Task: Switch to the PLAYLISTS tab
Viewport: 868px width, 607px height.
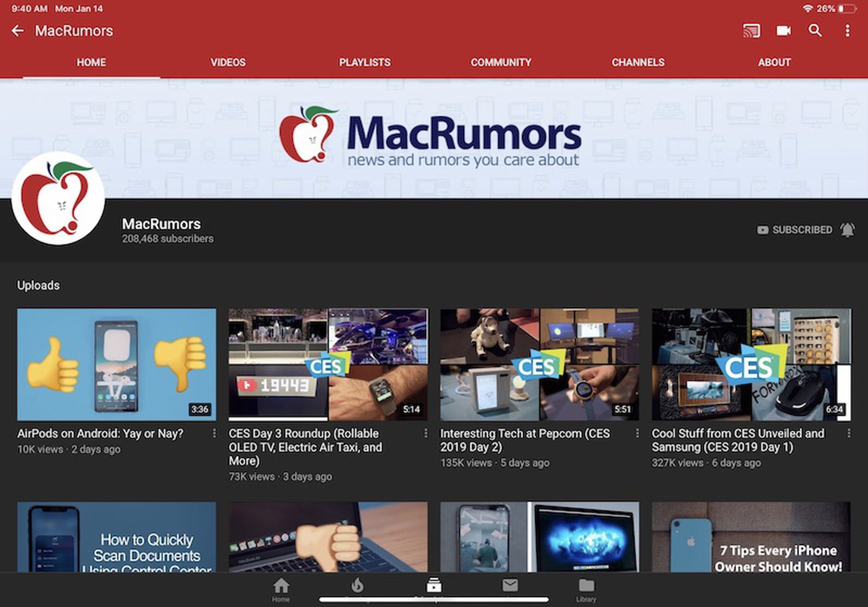Action: [x=365, y=62]
